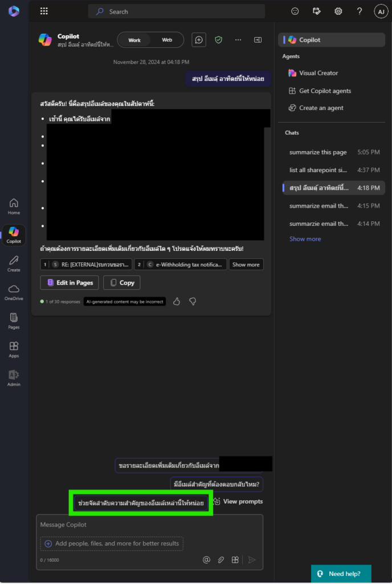
Task: Open chat 'summarzie email th...' at 4:14 PM
Action: click(x=334, y=224)
